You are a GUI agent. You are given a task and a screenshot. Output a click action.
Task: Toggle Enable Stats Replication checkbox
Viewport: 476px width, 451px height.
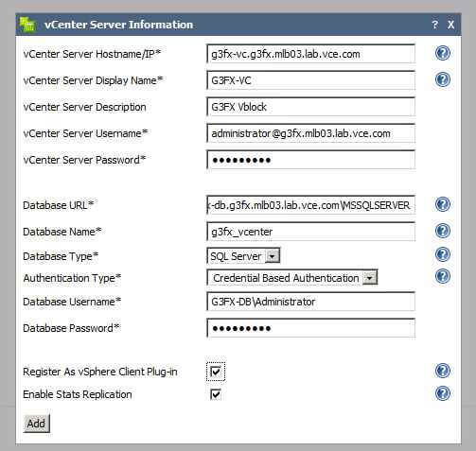(x=216, y=394)
